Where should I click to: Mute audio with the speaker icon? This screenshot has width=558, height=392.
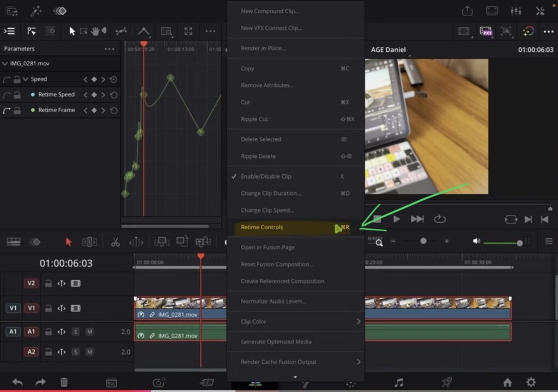[476, 241]
